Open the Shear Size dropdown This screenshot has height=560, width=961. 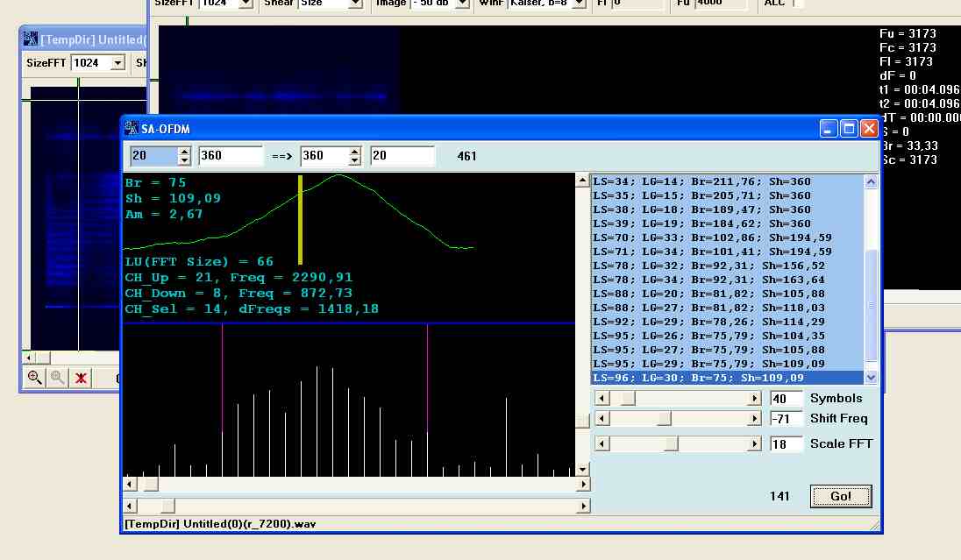tap(355, 3)
